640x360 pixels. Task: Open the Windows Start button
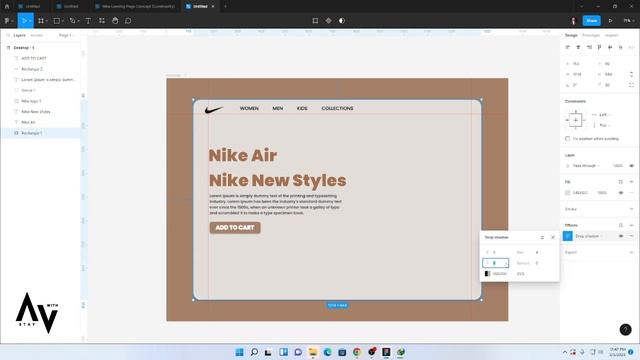tap(240, 352)
